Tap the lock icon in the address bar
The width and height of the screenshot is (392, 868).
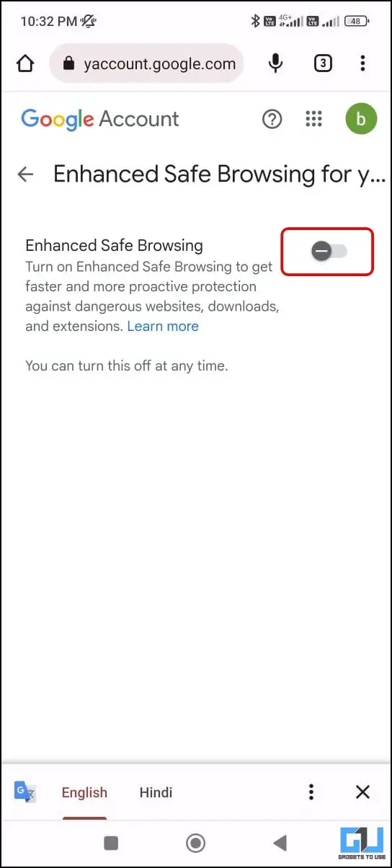point(69,64)
